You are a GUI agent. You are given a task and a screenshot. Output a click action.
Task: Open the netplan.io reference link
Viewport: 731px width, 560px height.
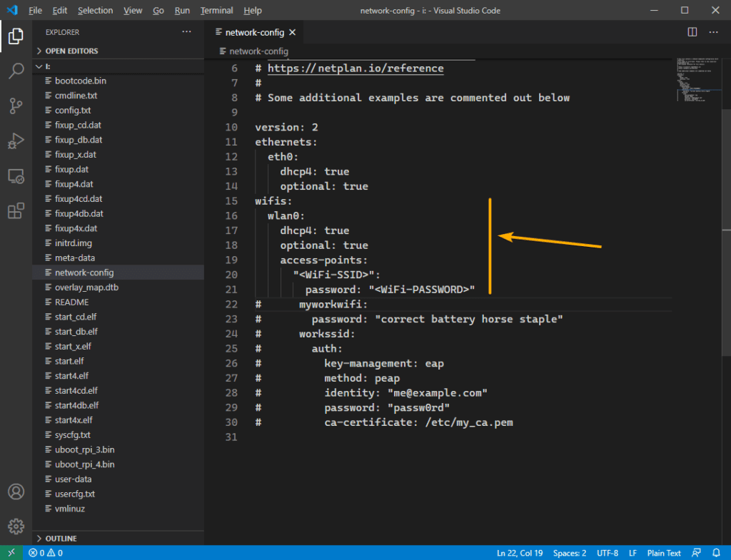click(x=355, y=68)
